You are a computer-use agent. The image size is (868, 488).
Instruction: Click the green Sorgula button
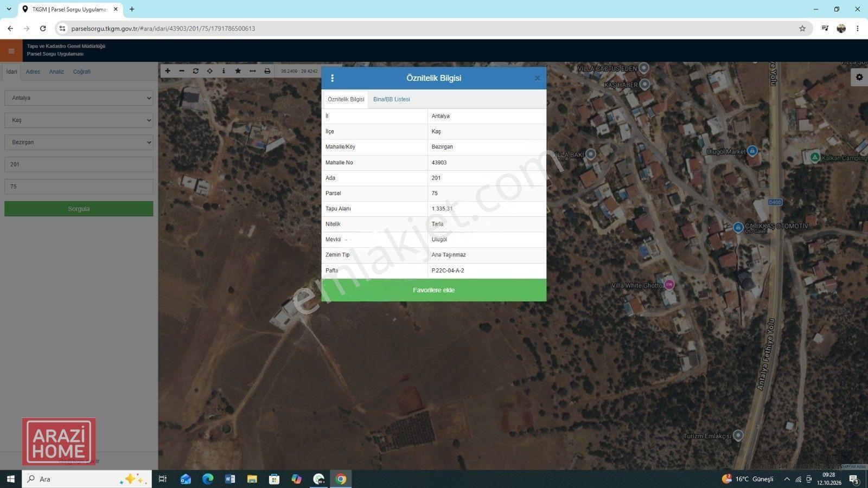(x=79, y=209)
